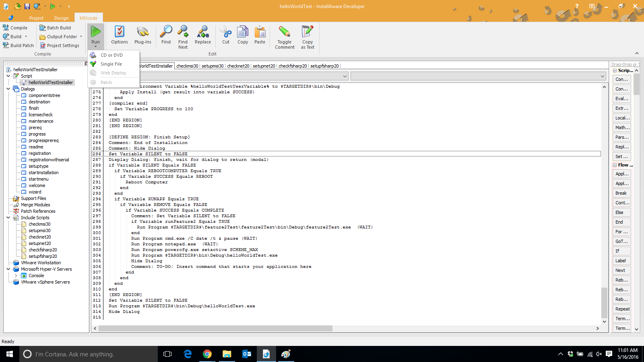This screenshot has width=644, height=362.
Task: Select Support Files in project tree
Action: point(33,198)
